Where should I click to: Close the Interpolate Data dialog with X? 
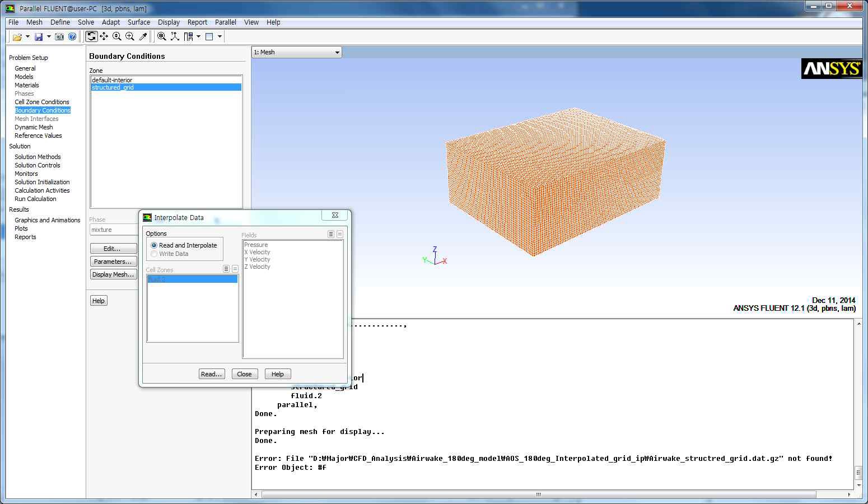pos(335,216)
